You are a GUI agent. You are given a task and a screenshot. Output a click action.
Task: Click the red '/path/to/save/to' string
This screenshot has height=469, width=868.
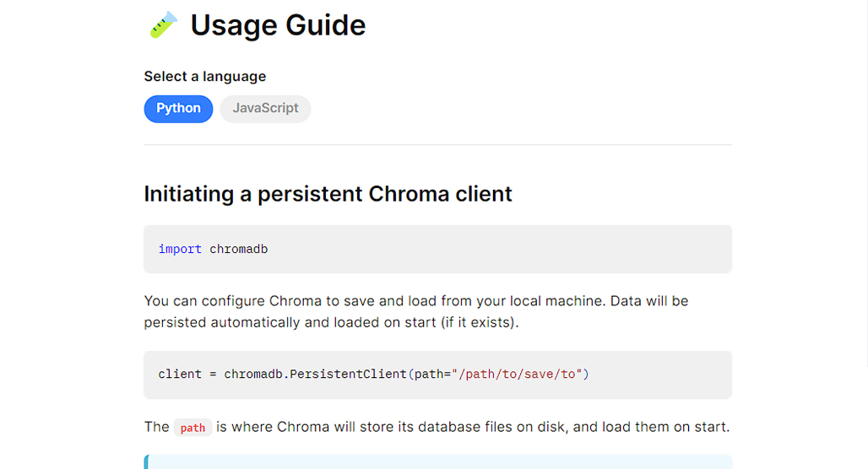pos(517,375)
